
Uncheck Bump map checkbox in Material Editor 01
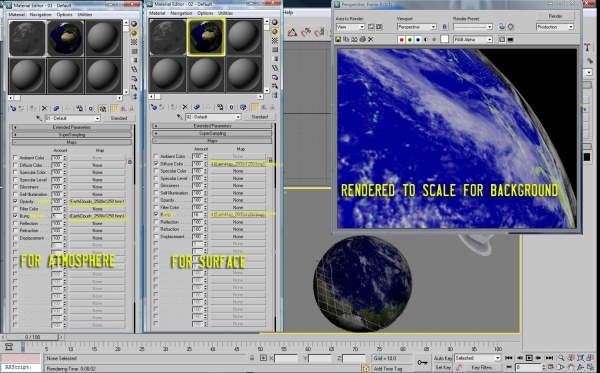click(15, 216)
